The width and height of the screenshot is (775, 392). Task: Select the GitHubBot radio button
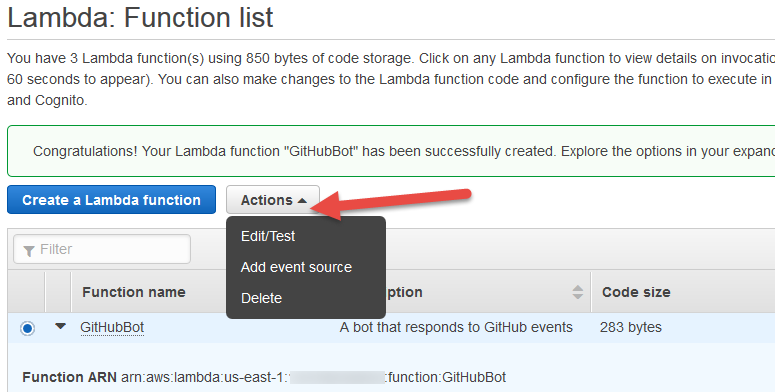click(28, 328)
